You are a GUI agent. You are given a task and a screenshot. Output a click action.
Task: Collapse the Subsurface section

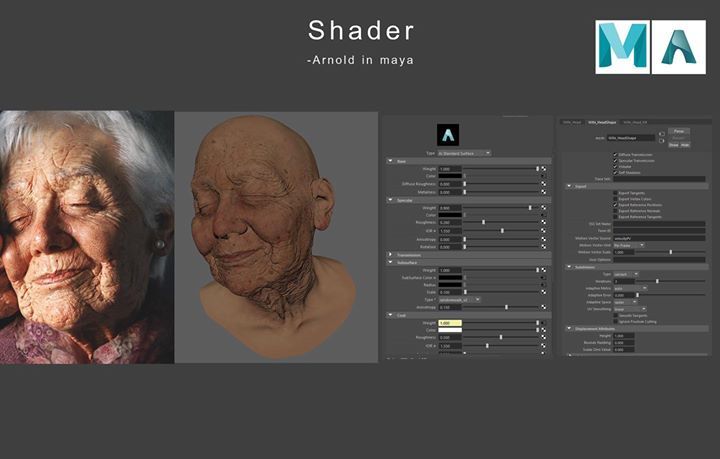390,263
